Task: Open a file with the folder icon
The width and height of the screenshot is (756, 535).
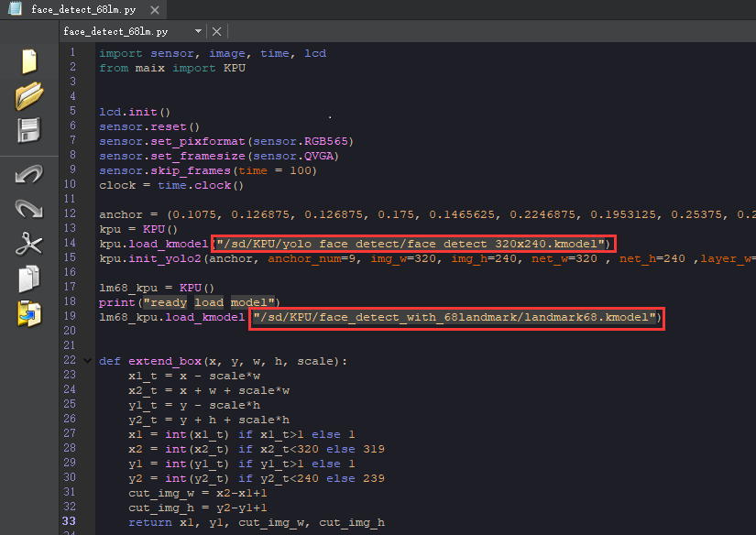Action: [29, 95]
